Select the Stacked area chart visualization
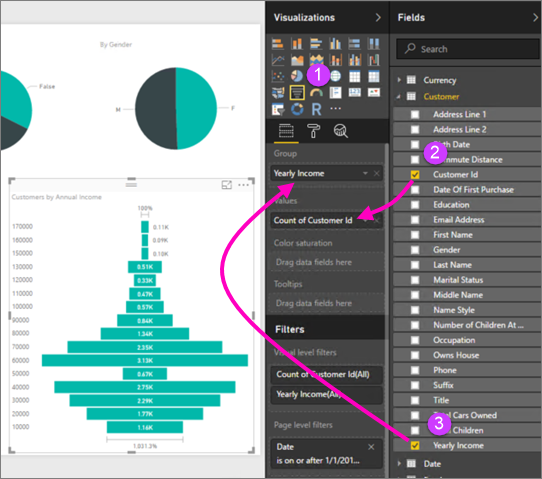542x479 pixels. (x=316, y=59)
